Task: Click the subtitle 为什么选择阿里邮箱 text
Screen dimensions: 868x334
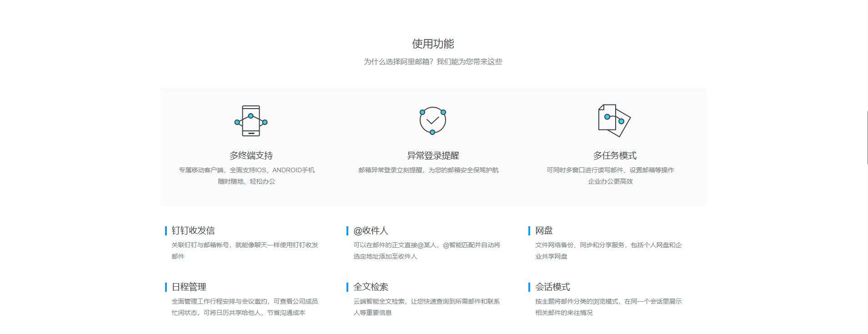Action: 433,62
